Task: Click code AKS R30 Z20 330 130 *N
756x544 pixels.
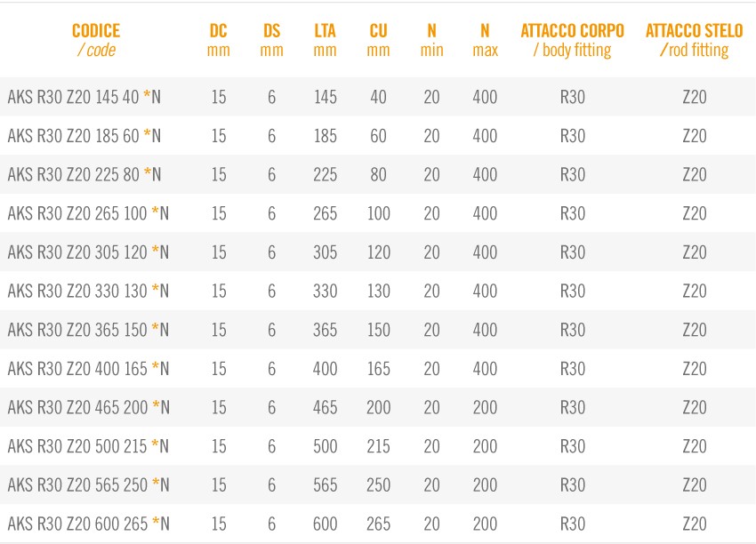Action: point(88,291)
